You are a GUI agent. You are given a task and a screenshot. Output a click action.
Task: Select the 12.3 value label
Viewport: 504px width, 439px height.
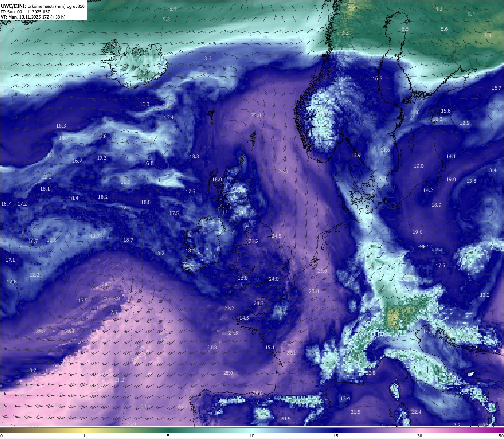tap(126, 207)
